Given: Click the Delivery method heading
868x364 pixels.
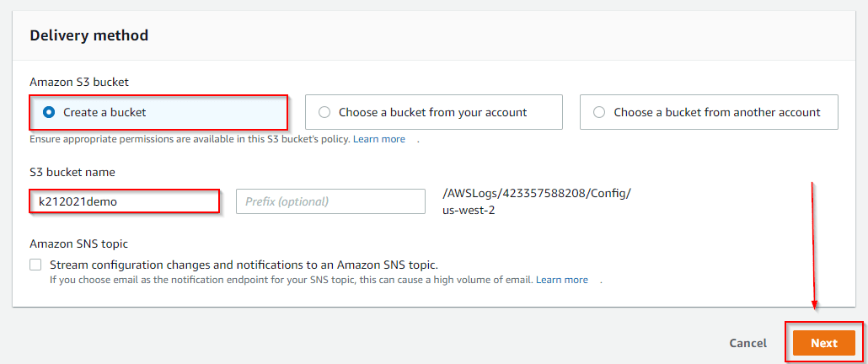Looking at the screenshot, I should [x=88, y=35].
